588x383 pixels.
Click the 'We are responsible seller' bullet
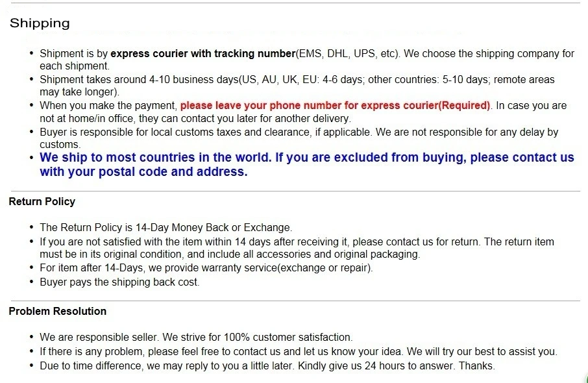196,338
